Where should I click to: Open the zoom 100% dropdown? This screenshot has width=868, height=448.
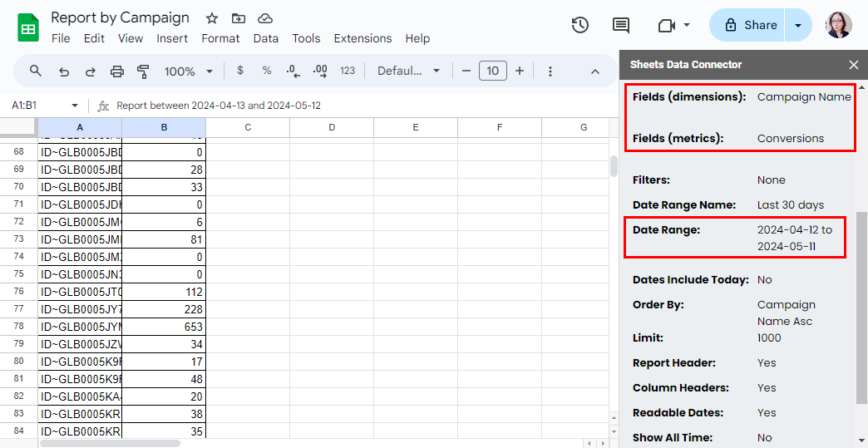pos(189,71)
